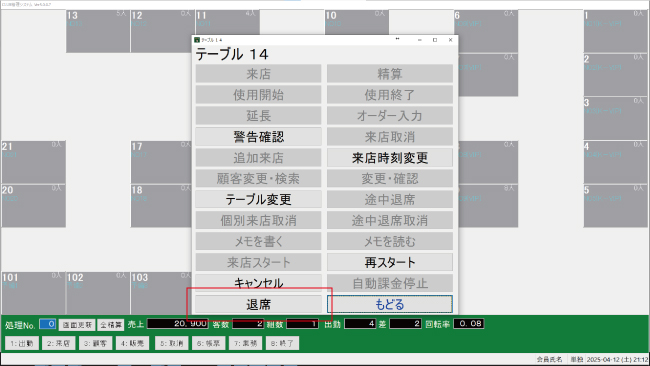650x366 pixels.
Task: Click the 退席 button
Action: 258,304
